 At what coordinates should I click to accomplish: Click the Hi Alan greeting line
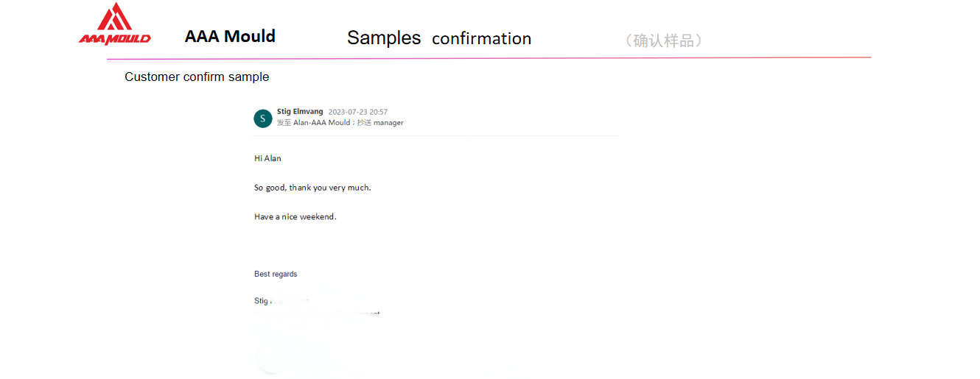(267, 158)
